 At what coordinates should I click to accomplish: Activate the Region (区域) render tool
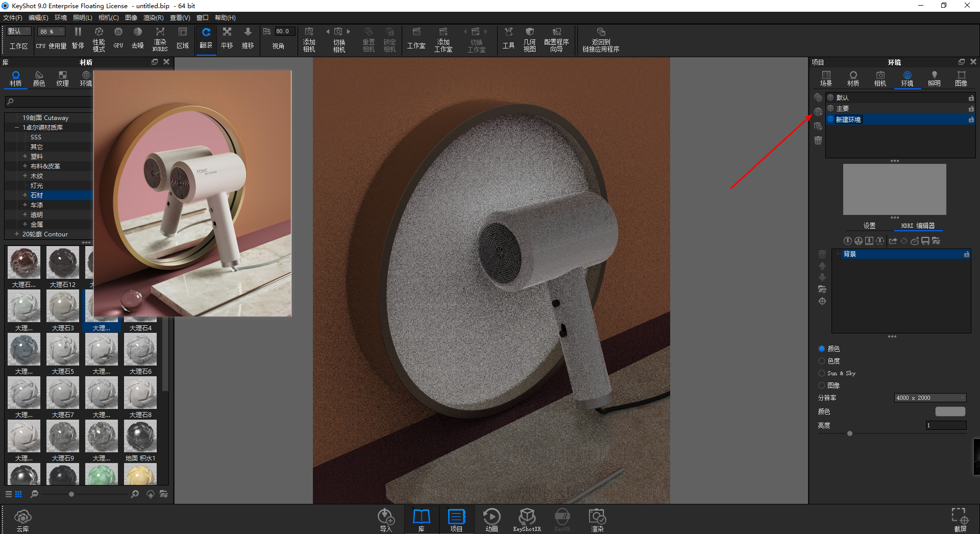[x=182, y=38]
